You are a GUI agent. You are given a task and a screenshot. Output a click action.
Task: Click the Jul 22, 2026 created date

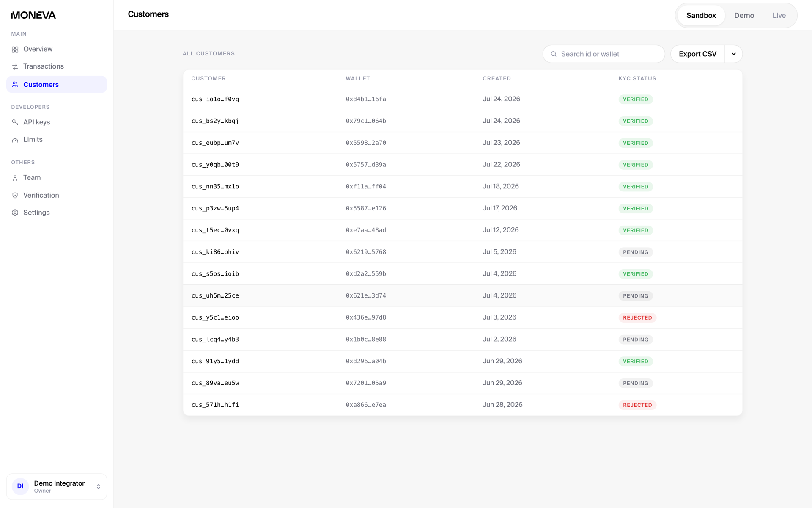(501, 165)
